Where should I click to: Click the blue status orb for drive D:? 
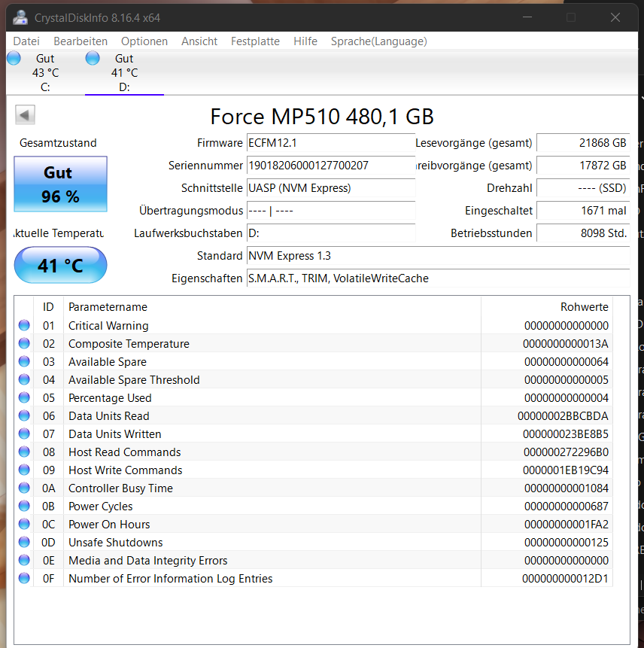click(x=93, y=58)
